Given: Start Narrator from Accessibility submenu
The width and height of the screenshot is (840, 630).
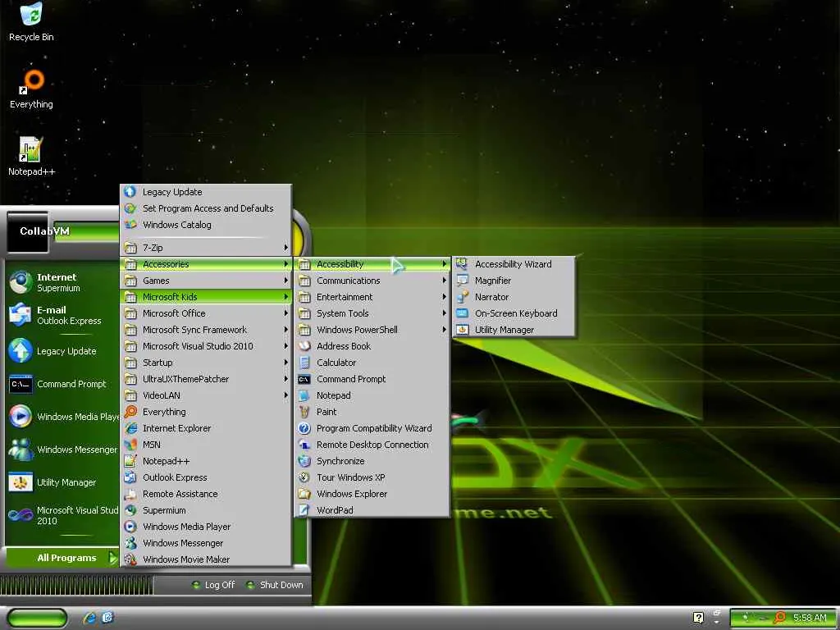Looking at the screenshot, I should point(514,297).
